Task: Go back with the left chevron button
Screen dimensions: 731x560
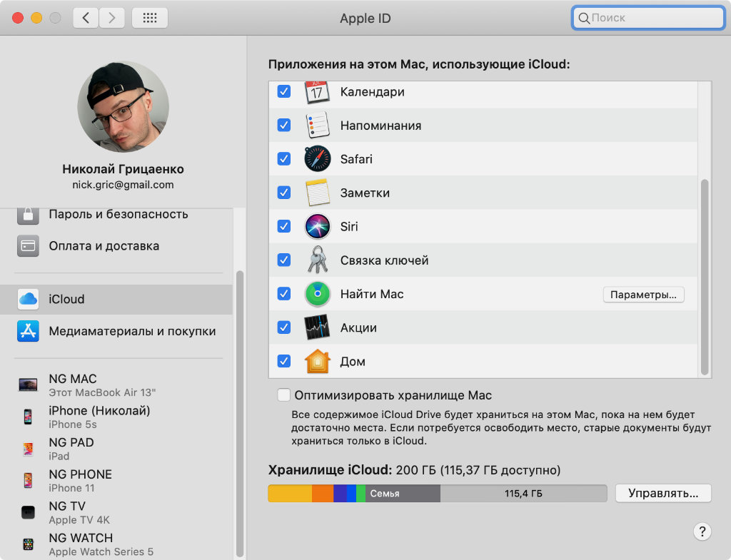Action: [86, 19]
